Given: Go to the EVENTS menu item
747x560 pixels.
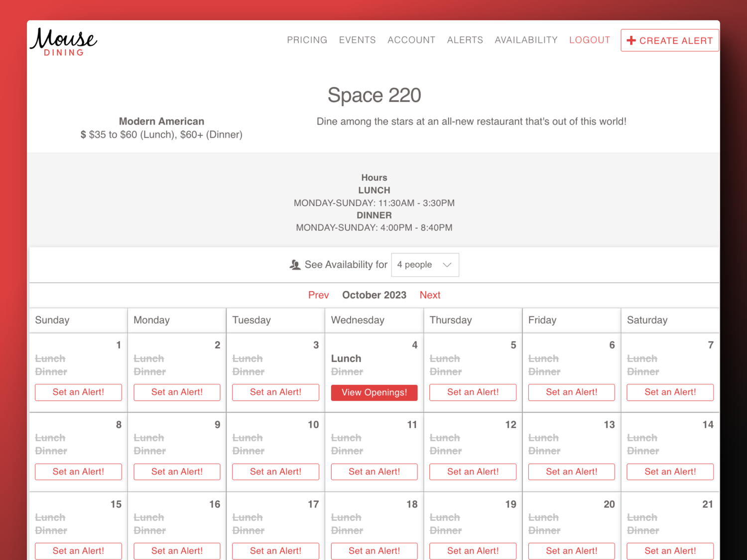Looking at the screenshot, I should click(x=357, y=40).
